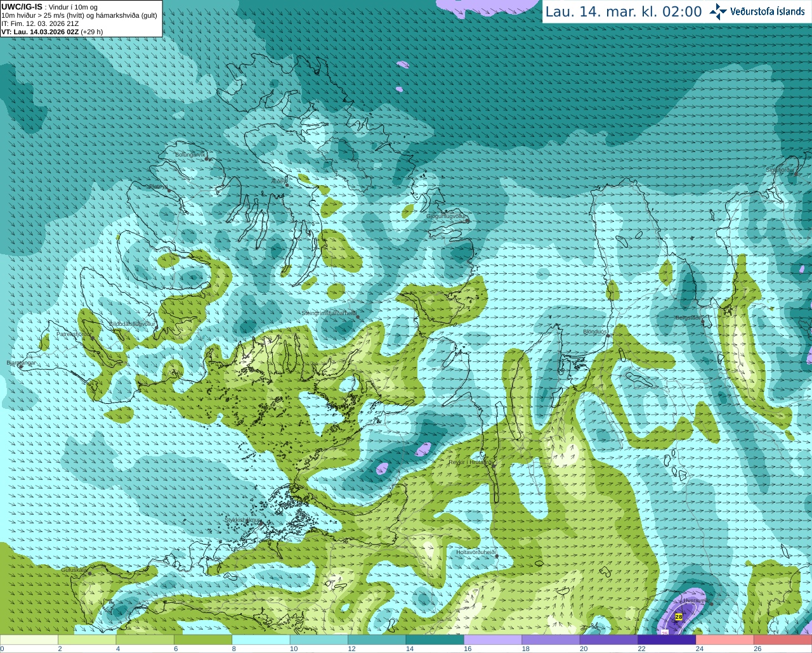Click the Patreksfjörður station label

click(x=74, y=333)
